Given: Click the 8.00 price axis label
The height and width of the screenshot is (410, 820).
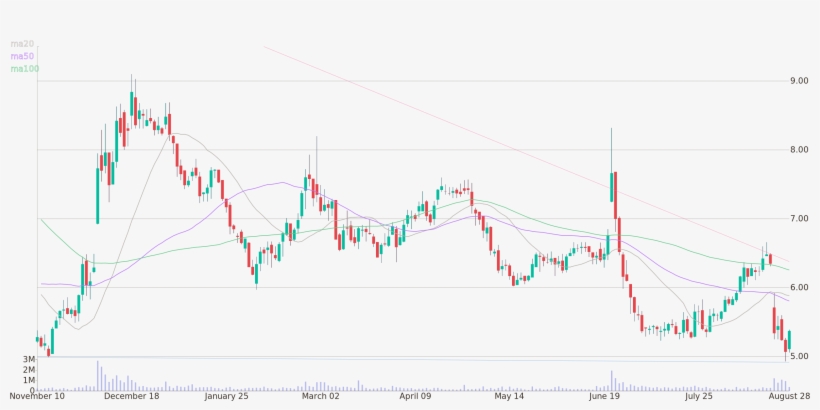Looking at the screenshot, I should click(x=799, y=150).
